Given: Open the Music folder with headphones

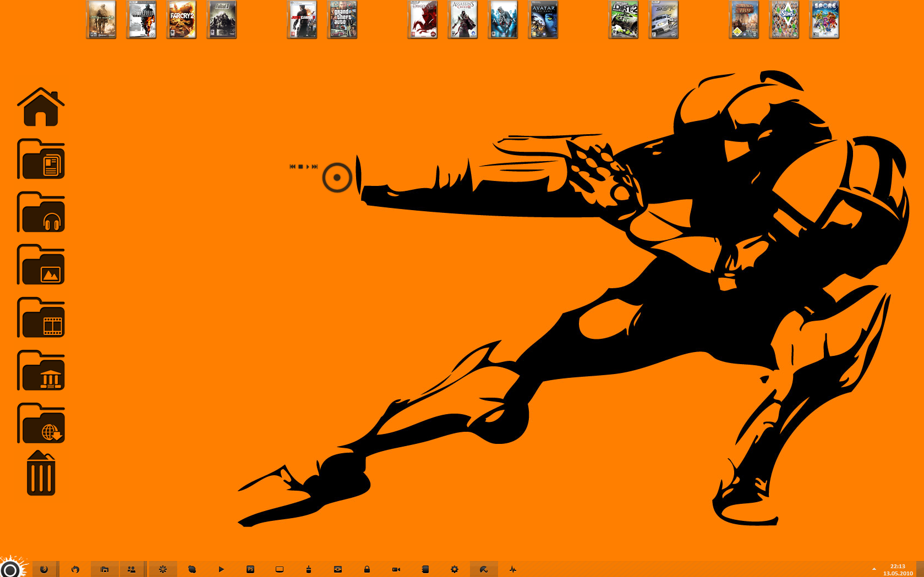Looking at the screenshot, I should (41, 212).
